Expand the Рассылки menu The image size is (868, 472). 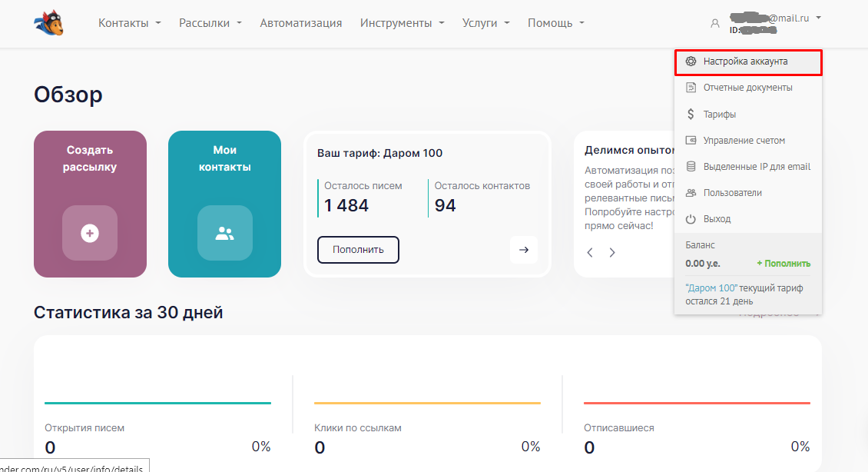[x=210, y=23]
